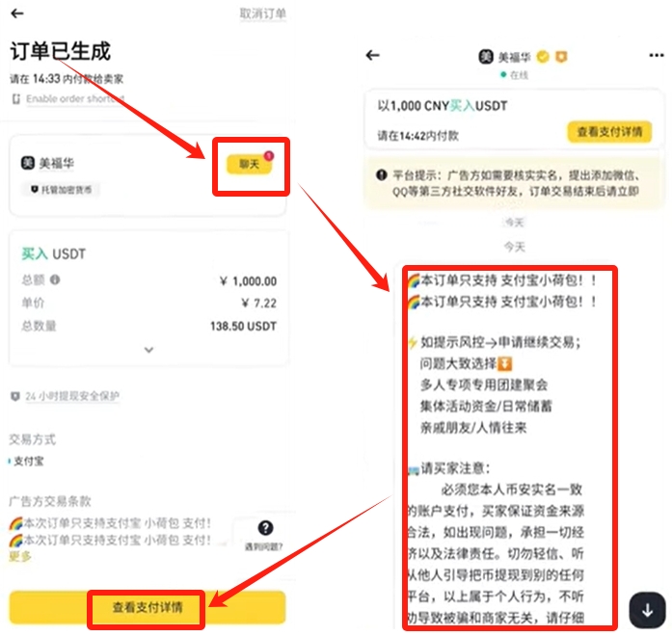Tap the 以1,000 CNY买入USDT chat order title
This screenshot has width=672, height=636.
click(x=443, y=106)
